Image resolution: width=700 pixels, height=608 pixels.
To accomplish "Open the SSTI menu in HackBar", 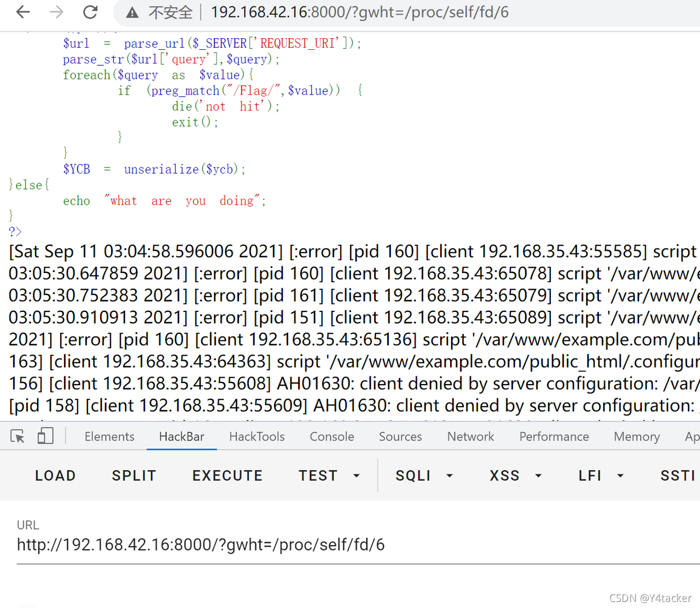I will click(678, 476).
